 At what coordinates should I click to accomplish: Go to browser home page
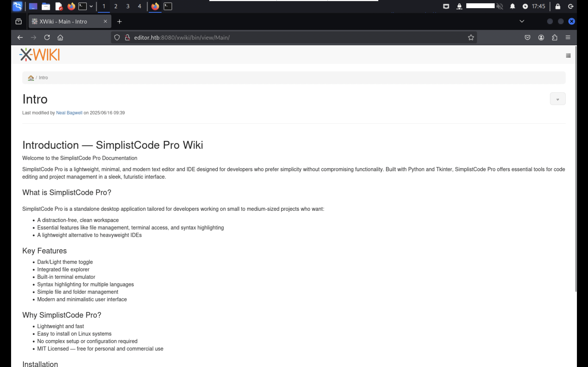60,38
